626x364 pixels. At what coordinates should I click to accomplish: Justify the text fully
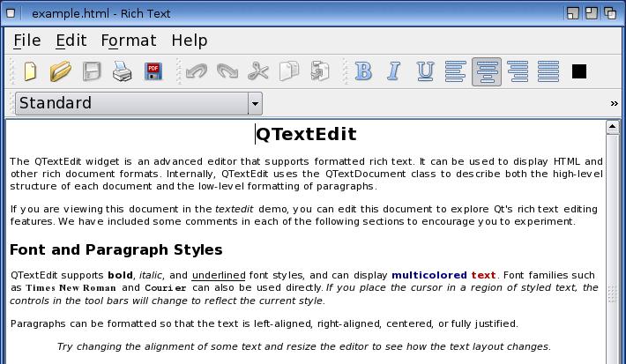548,72
